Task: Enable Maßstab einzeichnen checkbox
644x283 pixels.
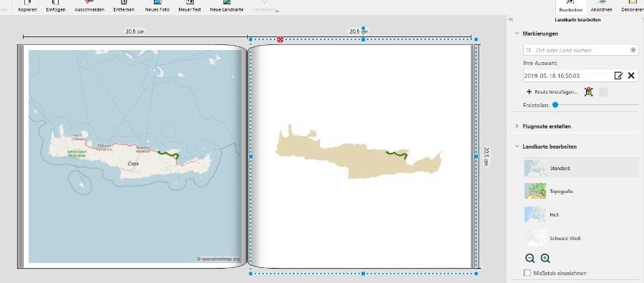Action: [527, 273]
